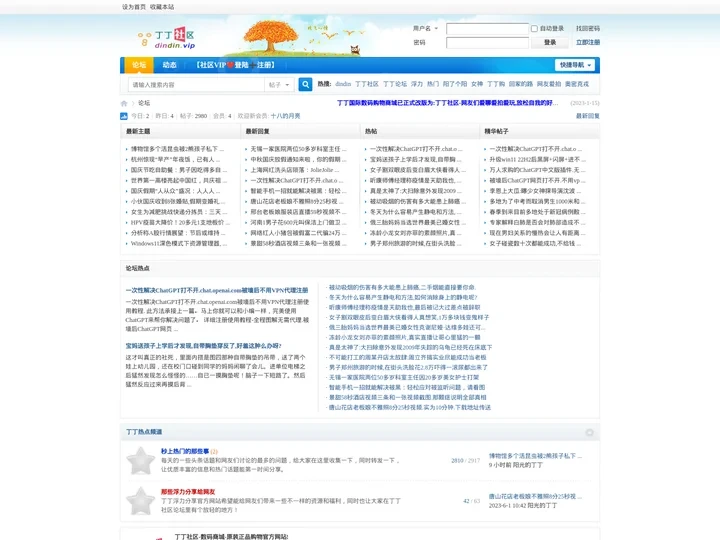
Task: Click 设为首页 in the top bar
Action: [x=134, y=7]
